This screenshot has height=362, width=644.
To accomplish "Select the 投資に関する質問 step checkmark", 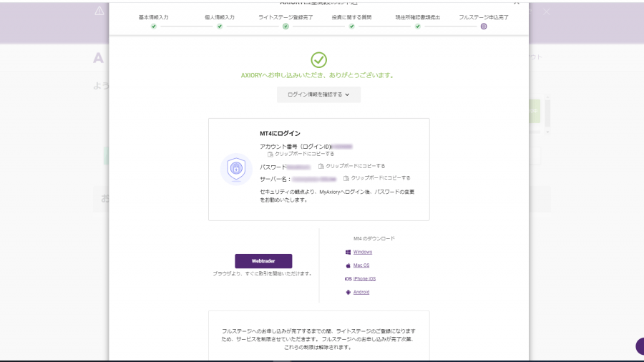I will tap(351, 26).
